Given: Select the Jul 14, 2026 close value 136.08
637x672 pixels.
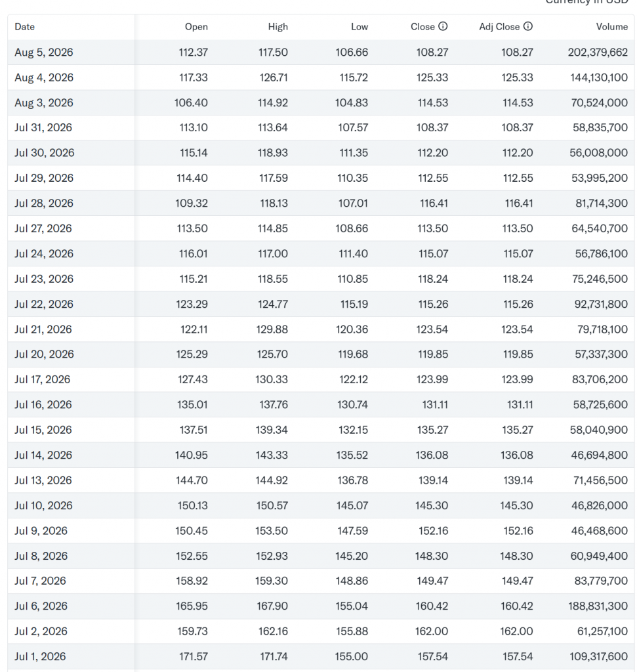Looking at the screenshot, I should click(432, 455).
